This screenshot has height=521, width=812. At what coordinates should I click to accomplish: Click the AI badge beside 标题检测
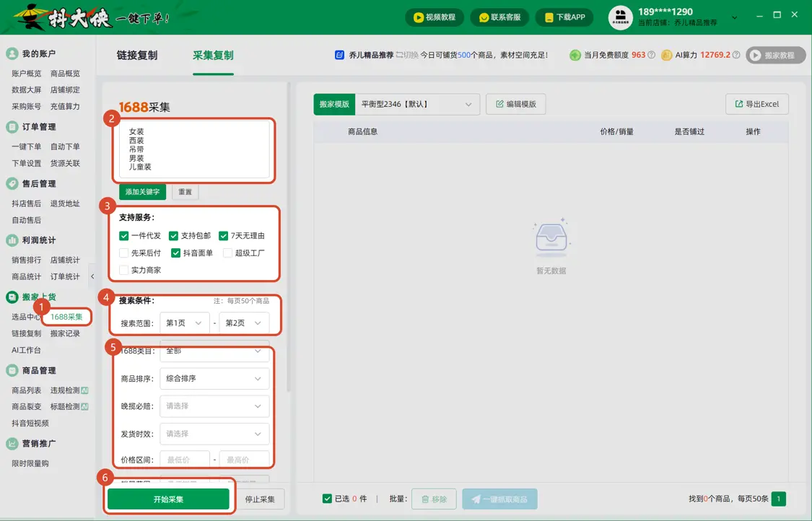(84, 407)
